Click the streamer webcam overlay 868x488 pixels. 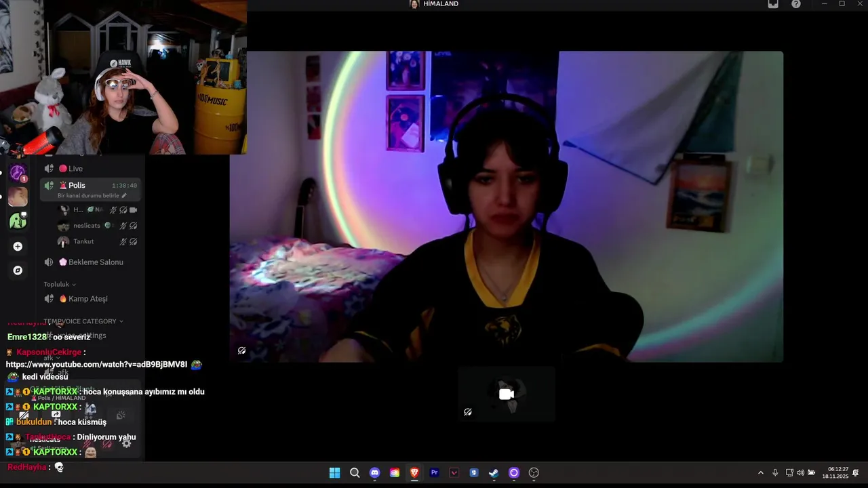123,77
